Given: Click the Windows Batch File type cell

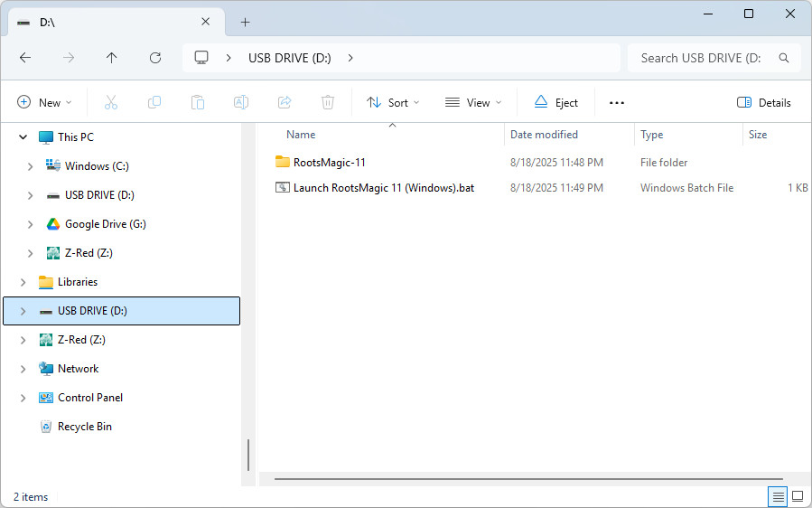Looking at the screenshot, I should coord(686,188).
